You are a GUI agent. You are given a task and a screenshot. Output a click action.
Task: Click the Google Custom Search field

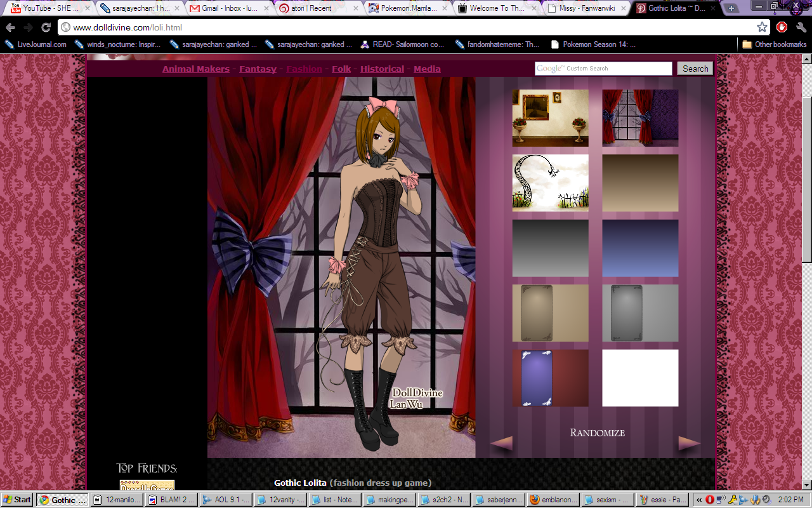coord(603,69)
